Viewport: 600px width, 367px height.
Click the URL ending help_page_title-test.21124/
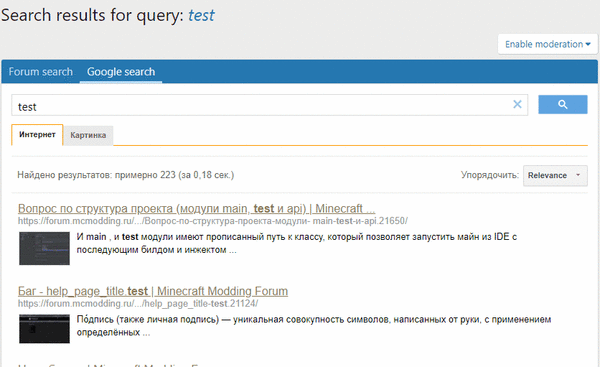(138, 304)
